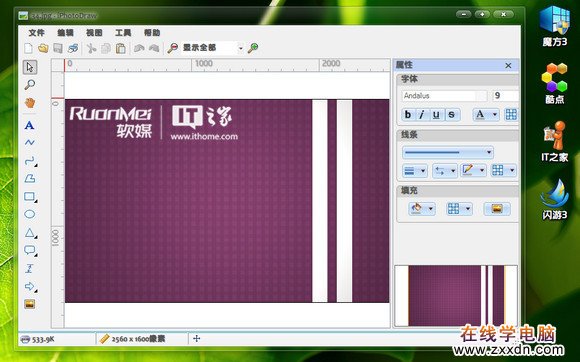Select the pointer arrow tool
Screen dimensions: 580x362
click(x=30, y=67)
